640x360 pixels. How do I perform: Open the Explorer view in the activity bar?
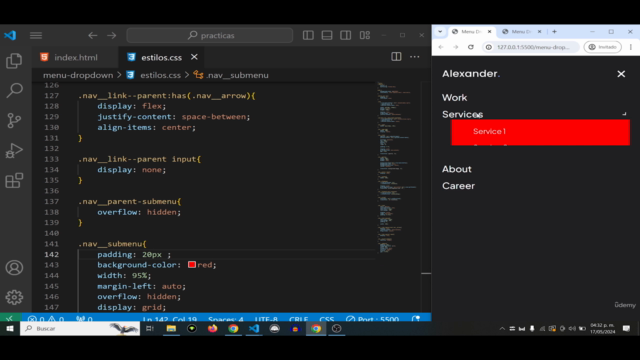[14, 61]
